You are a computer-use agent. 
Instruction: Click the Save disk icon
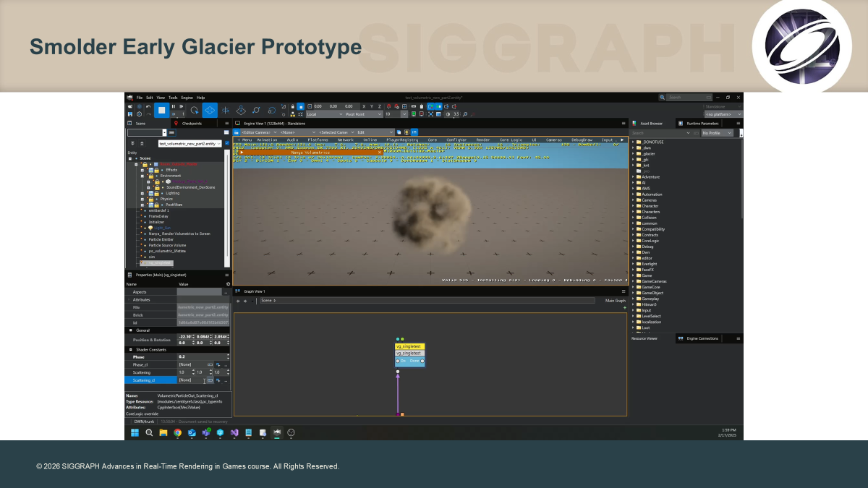click(x=130, y=114)
